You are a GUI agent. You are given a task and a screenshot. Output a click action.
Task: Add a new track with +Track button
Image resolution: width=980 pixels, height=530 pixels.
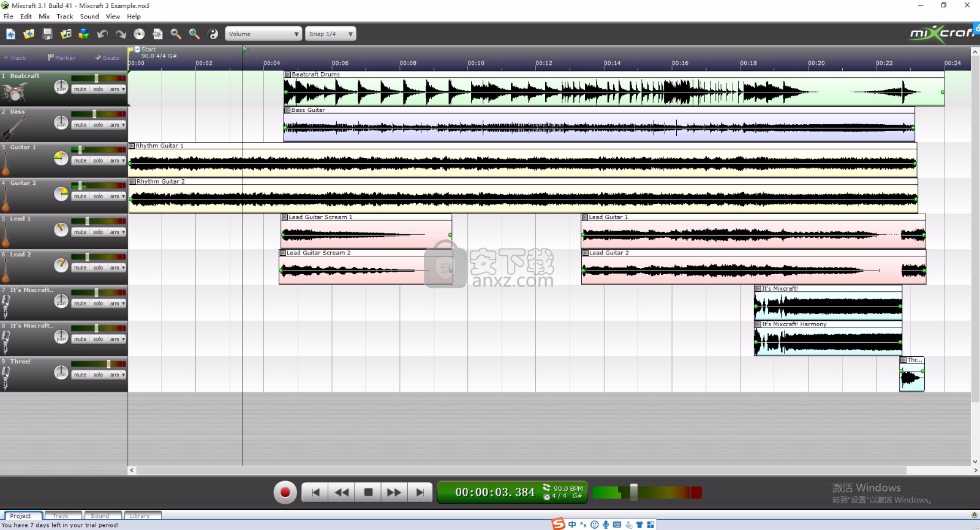click(x=15, y=58)
